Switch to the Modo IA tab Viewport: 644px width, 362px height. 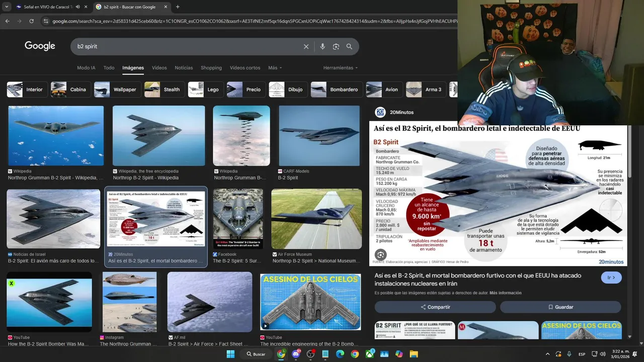point(86,68)
